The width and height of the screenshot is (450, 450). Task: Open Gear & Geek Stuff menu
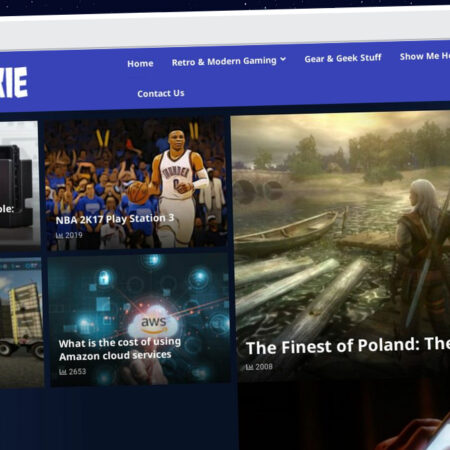[x=343, y=58]
